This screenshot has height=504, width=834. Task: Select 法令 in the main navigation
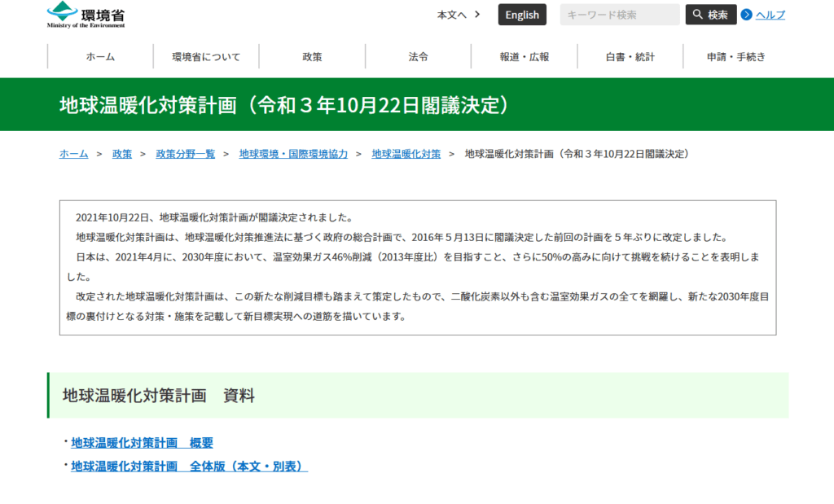pyautogui.click(x=418, y=57)
